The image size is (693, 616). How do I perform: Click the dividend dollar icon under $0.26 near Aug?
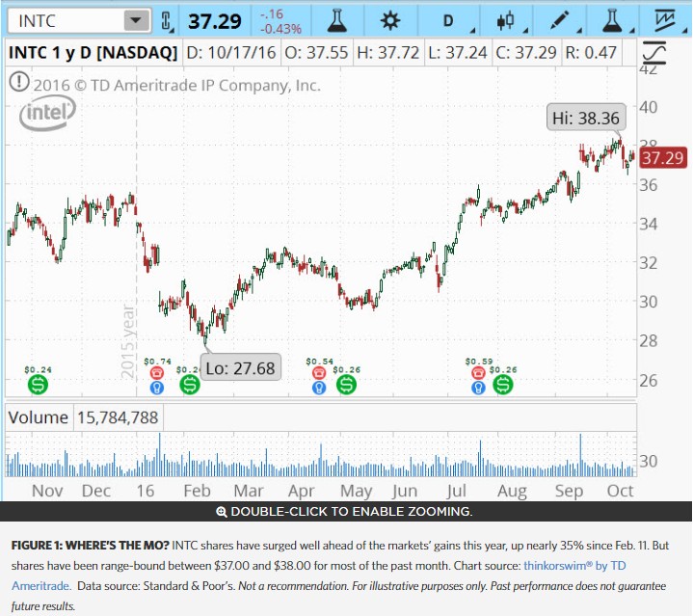click(x=503, y=385)
